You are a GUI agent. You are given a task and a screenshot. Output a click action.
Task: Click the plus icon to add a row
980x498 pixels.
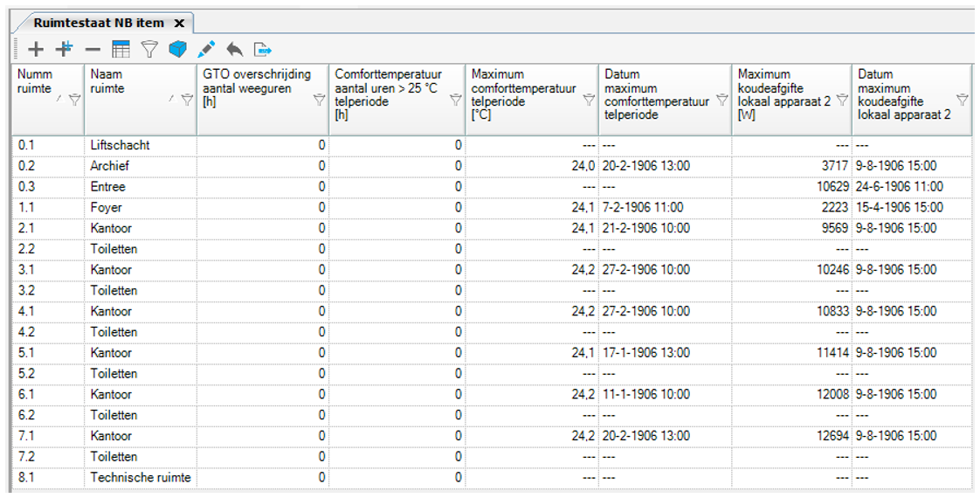click(35, 50)
